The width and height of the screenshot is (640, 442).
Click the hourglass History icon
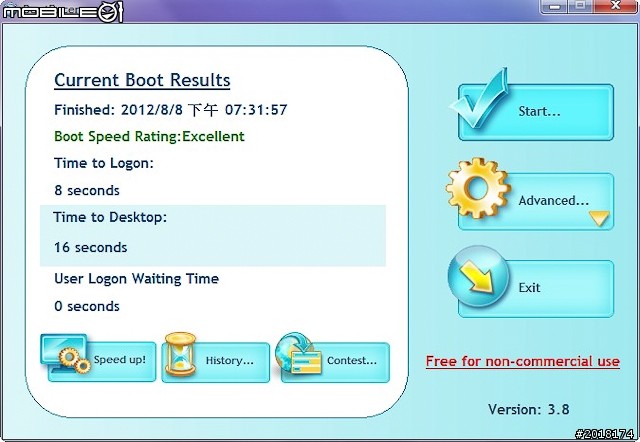click(181, 356)
